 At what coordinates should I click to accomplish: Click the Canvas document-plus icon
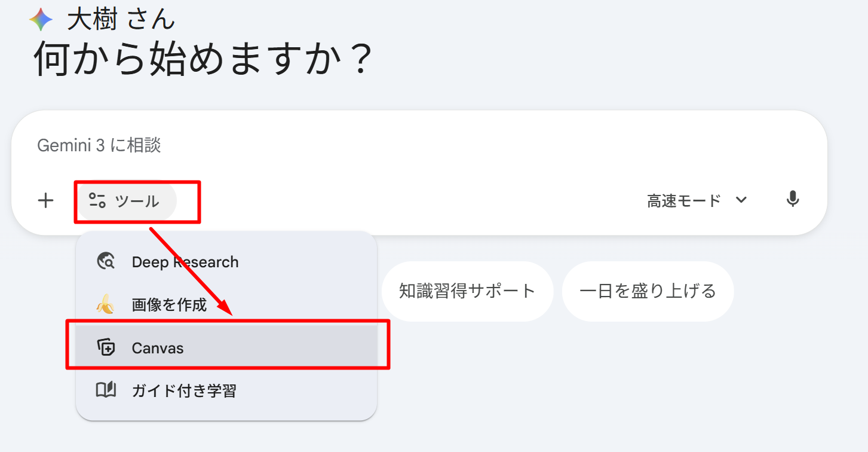pos(105,348)
